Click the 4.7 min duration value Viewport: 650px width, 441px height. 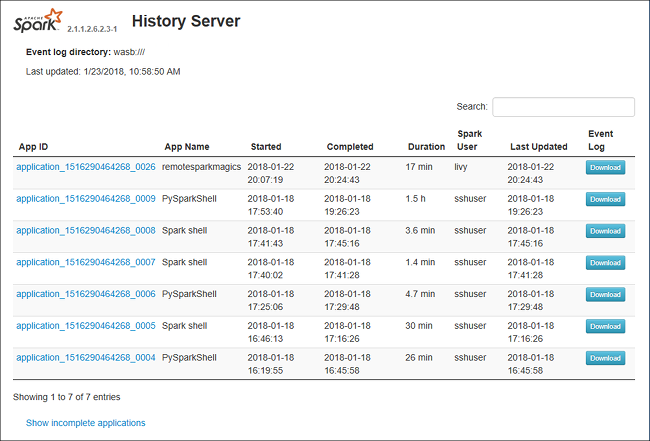[420, 294]
